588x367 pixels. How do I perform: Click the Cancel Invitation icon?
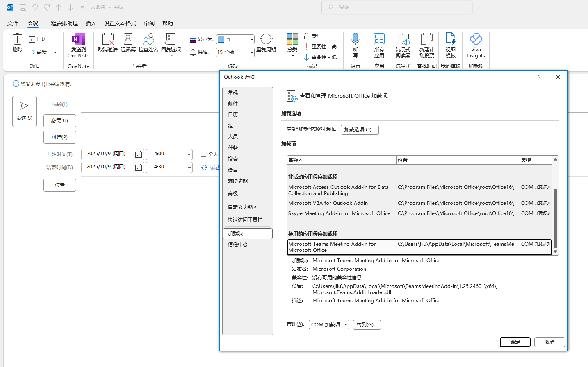pyautogui.click(x=108, y=40)
